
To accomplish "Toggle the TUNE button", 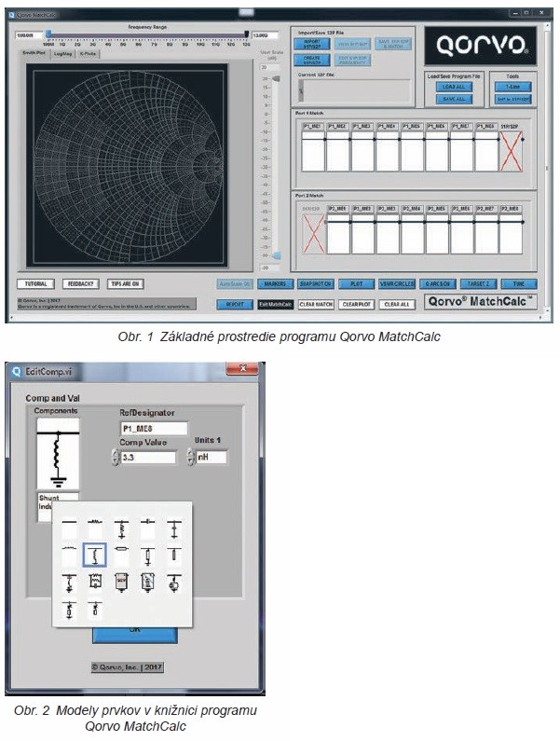I will (519, 284).
